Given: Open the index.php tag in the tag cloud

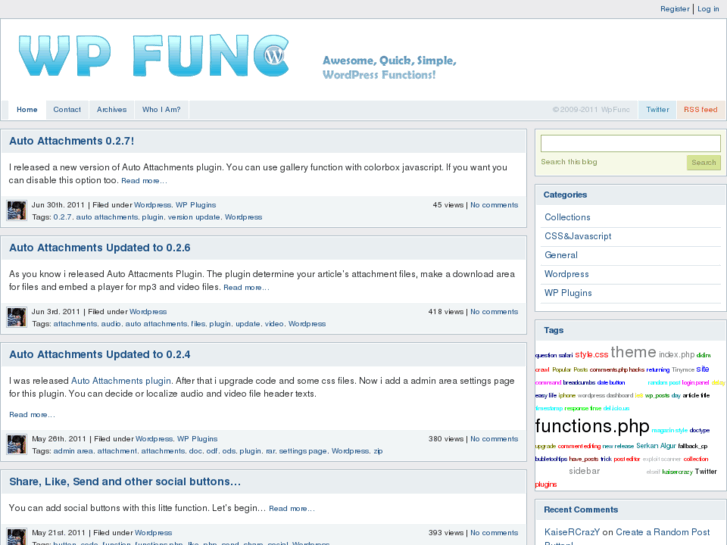Looking at the screenshot, I should [676, 355].
